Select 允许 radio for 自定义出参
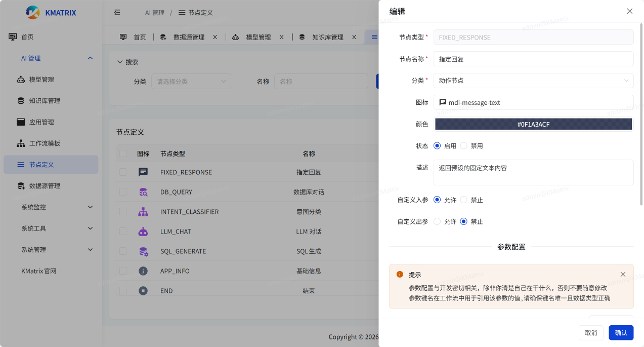This screenshot has width=644, height=347. (437, 221)
